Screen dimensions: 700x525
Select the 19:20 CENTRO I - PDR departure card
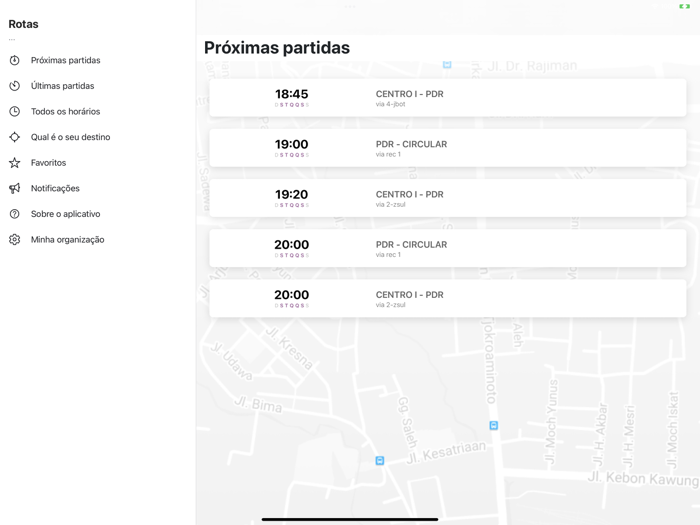tap(448, 198)
